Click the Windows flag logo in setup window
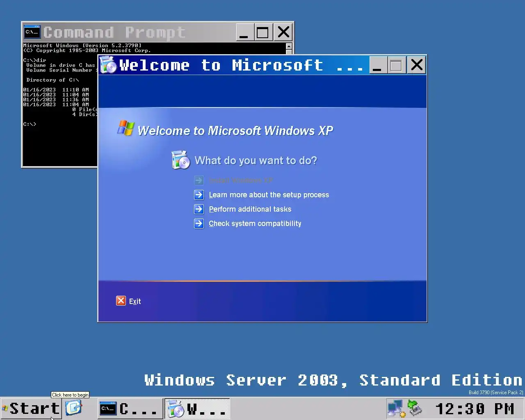 click(126, 128)
